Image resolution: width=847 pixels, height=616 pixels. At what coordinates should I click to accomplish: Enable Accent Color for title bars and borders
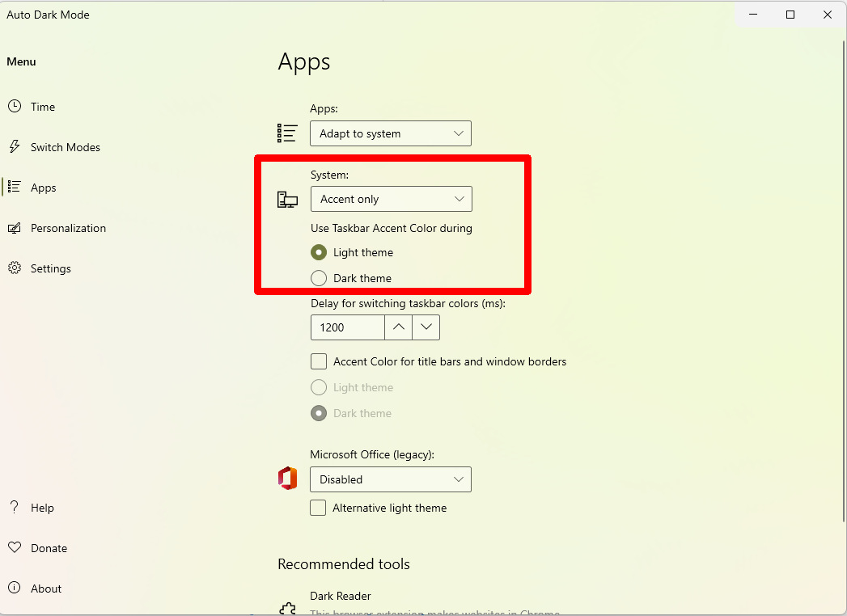(x=319, y=361)
